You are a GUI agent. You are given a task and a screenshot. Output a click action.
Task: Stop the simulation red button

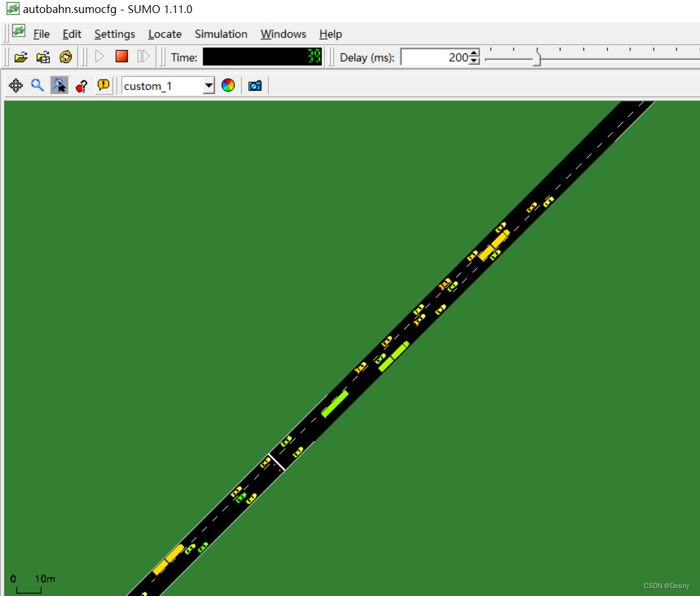tap(121, 56)
